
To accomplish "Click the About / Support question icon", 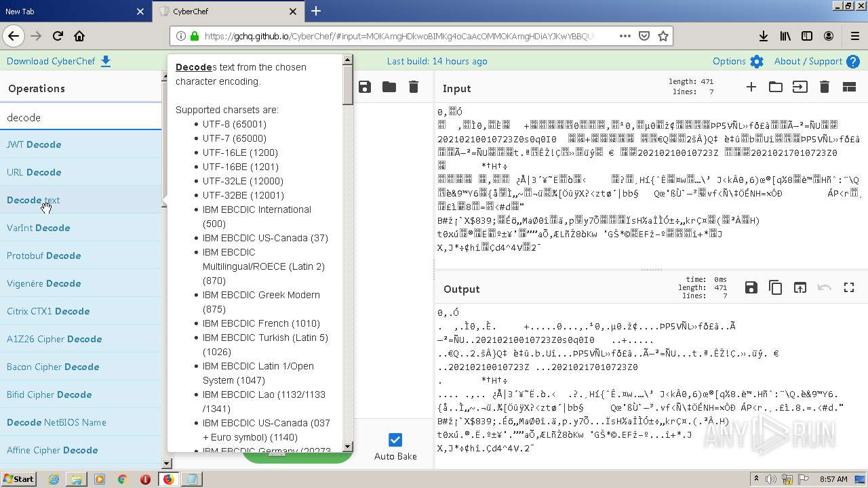I will pyautogui.click(x=853, y=62).
